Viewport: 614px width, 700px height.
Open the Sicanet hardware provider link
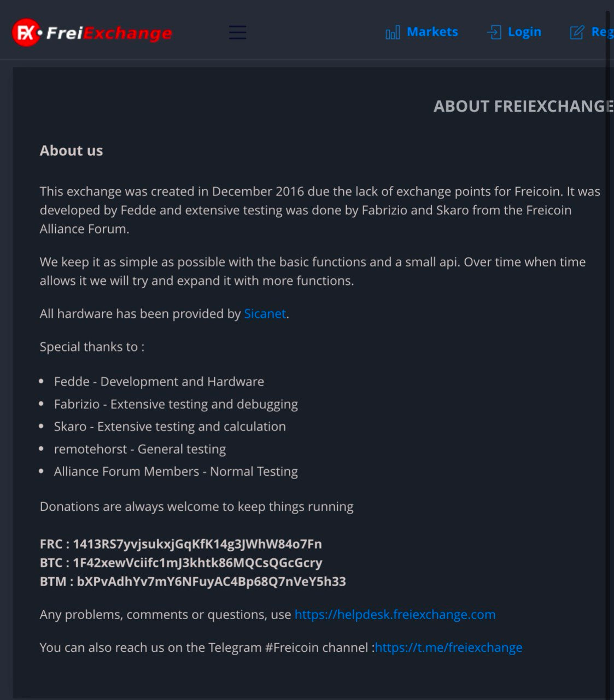(265, 313)
